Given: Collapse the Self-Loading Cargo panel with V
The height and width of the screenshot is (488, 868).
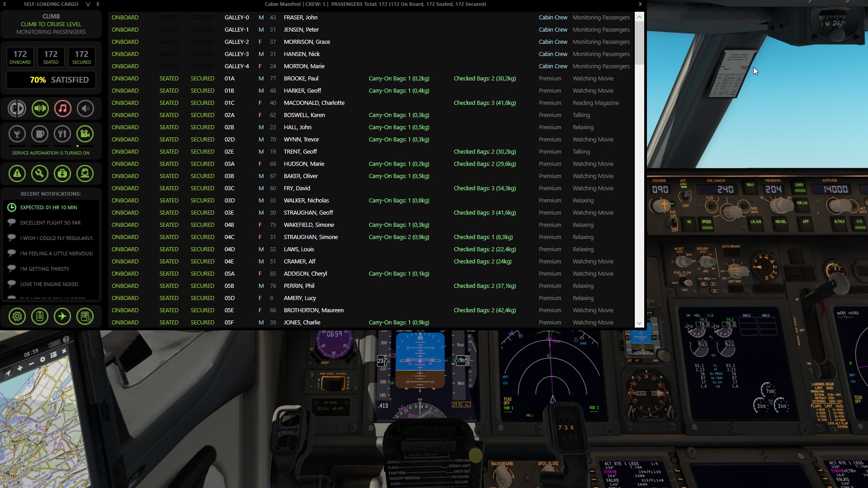Looking at the screenshot, I should (x=88, y=4).
